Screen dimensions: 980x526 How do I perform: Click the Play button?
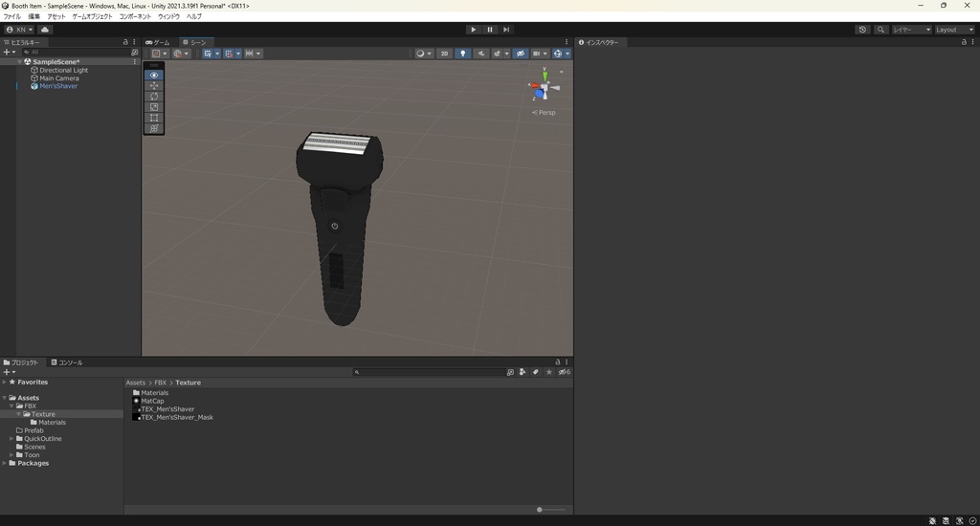click(x=473, y=30)
